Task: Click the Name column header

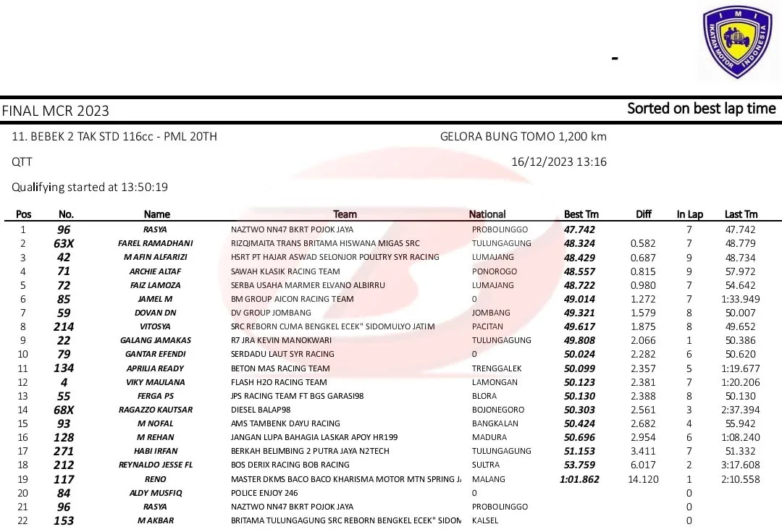Action: pyautogui.click(x=156, y=214)
